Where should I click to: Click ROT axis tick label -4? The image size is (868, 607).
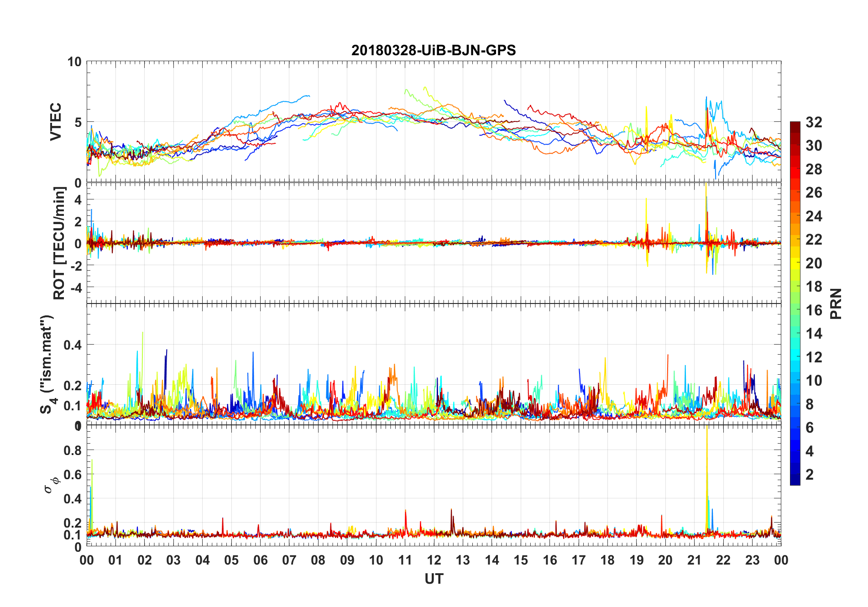76,288
